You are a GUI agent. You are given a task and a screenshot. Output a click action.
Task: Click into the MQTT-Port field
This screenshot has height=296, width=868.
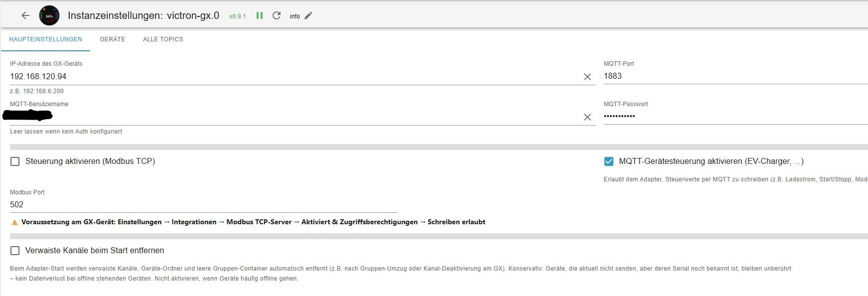coord(735,76)
